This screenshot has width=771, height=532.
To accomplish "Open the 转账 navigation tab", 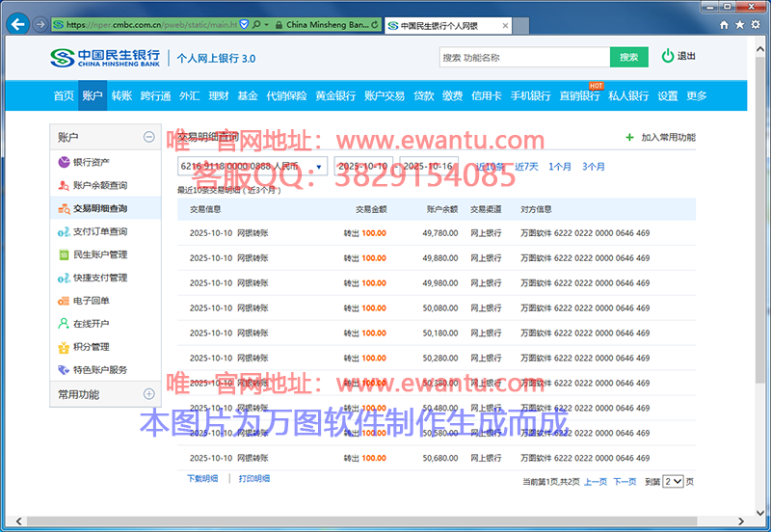I will point(121,95).
